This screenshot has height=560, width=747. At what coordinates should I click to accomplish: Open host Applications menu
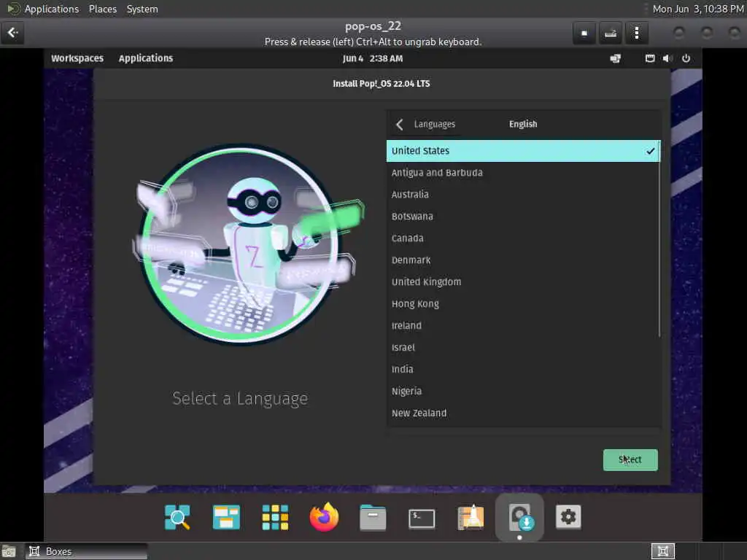[52, 9]
